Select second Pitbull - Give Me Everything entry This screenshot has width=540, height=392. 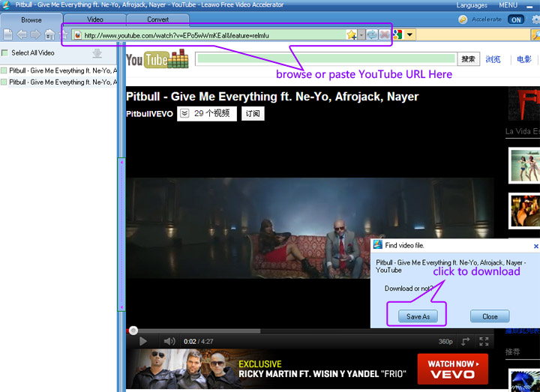[x=63, y=82]
